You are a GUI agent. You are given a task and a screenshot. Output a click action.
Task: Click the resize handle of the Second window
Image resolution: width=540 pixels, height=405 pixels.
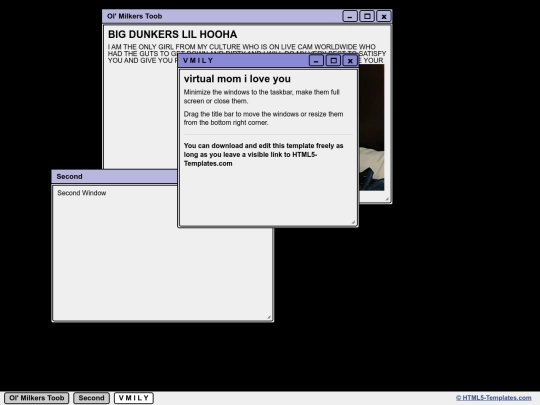pos(269,317)
